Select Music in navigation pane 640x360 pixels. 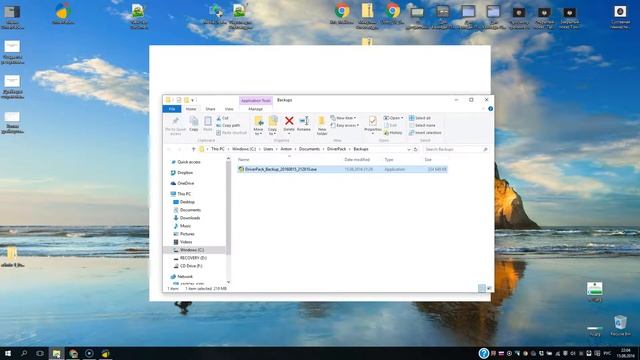pos(182,226)
